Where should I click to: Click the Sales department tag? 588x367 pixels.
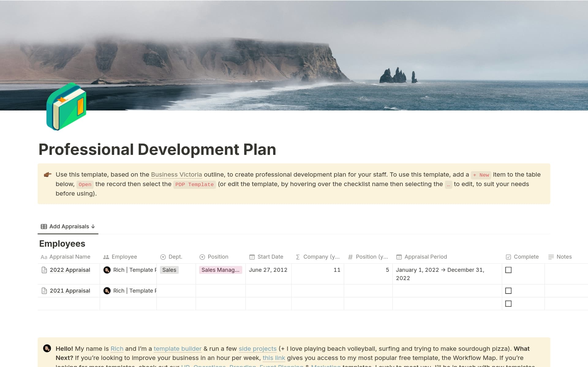pyautogui.click(x=169, y=270)
